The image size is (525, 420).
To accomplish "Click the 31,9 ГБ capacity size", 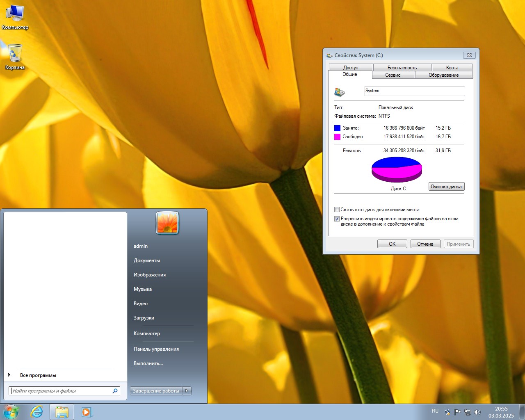I will [443, 151].
